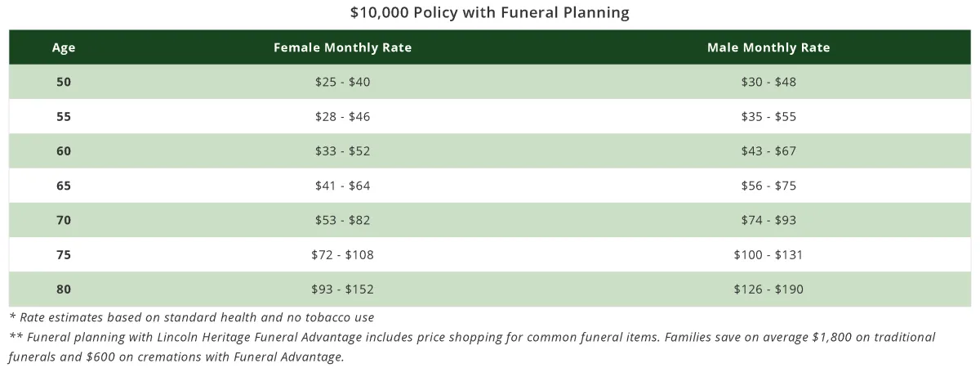Click the male rate $74 - $93 cell

click(x=768, y=220)
